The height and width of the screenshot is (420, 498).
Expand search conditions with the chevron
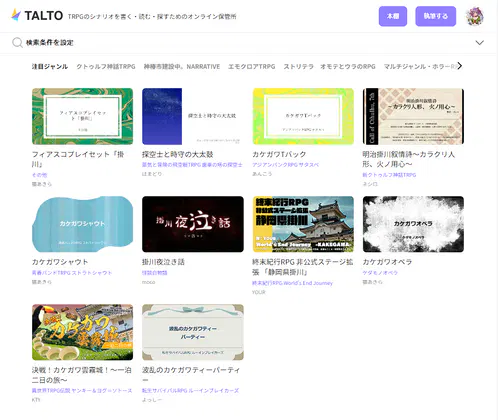click(x=479, y=43)
